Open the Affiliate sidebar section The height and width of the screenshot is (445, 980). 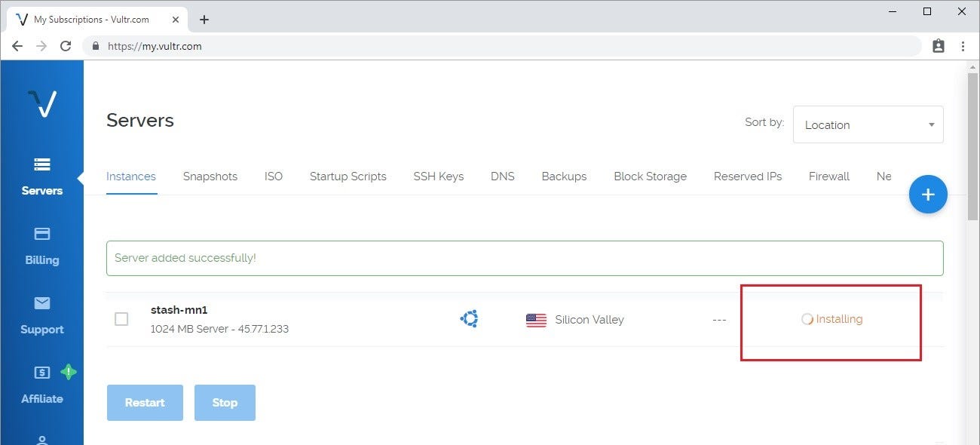(42, 385)
